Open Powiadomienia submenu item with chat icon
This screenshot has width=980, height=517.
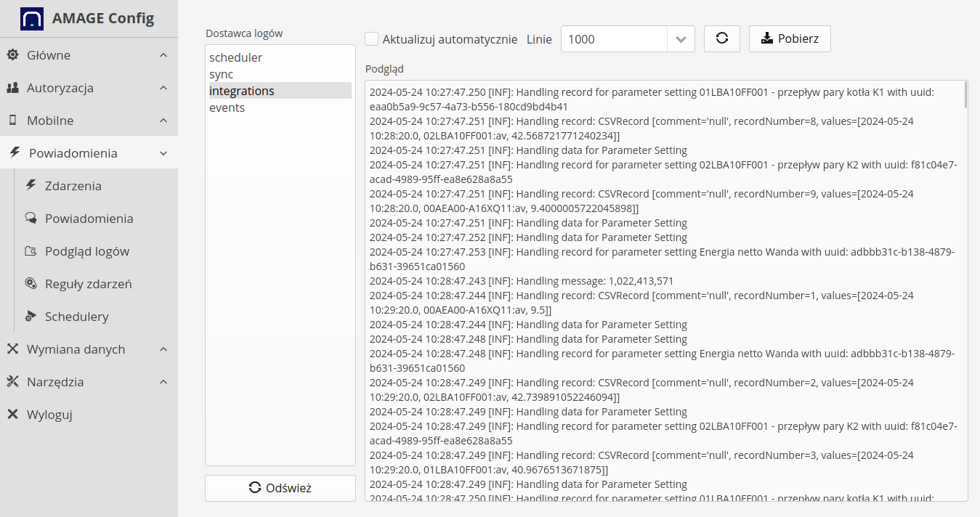pyautogui.click(x=89, y=219)
